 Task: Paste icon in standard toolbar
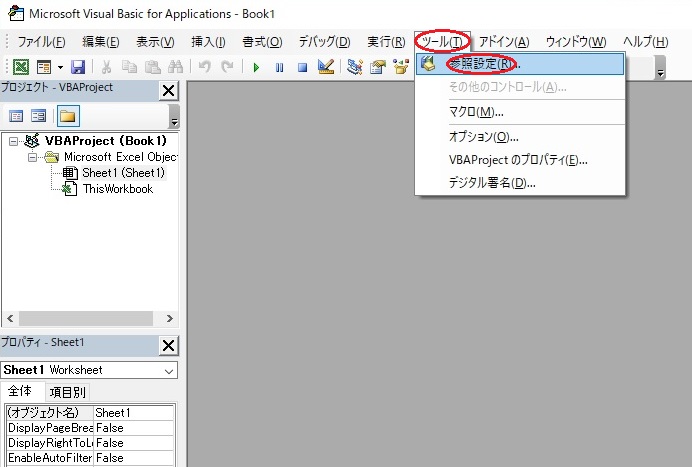[153, 67]
